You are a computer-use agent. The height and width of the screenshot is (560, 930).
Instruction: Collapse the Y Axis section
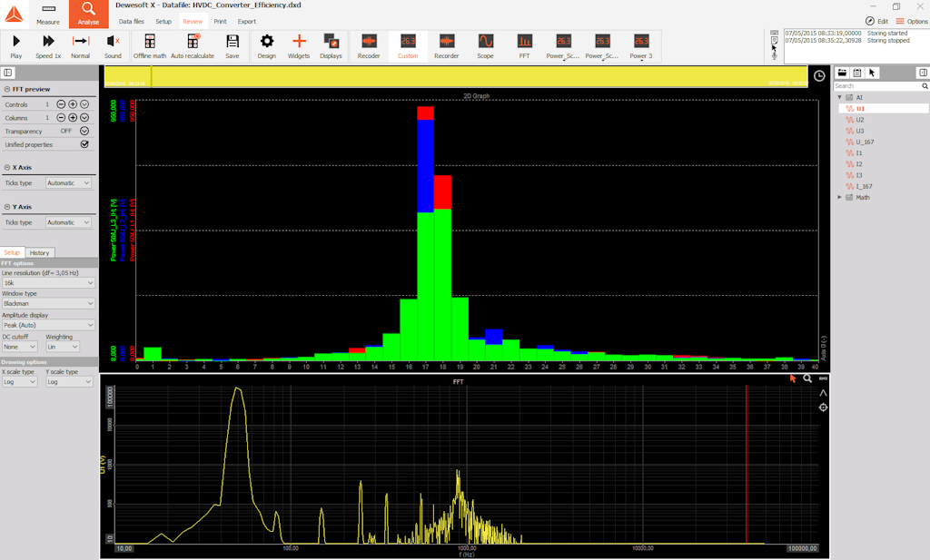[x=7, y=207]
